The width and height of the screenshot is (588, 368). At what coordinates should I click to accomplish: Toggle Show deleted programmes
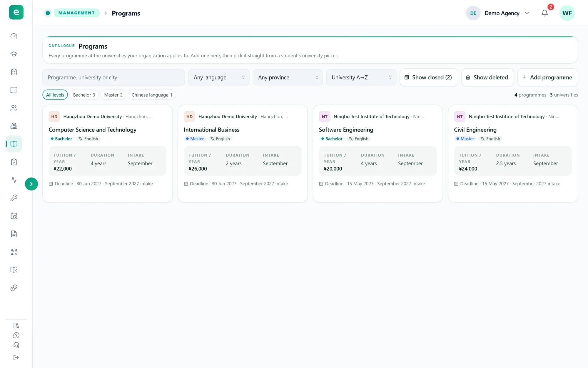click(487, 77)
